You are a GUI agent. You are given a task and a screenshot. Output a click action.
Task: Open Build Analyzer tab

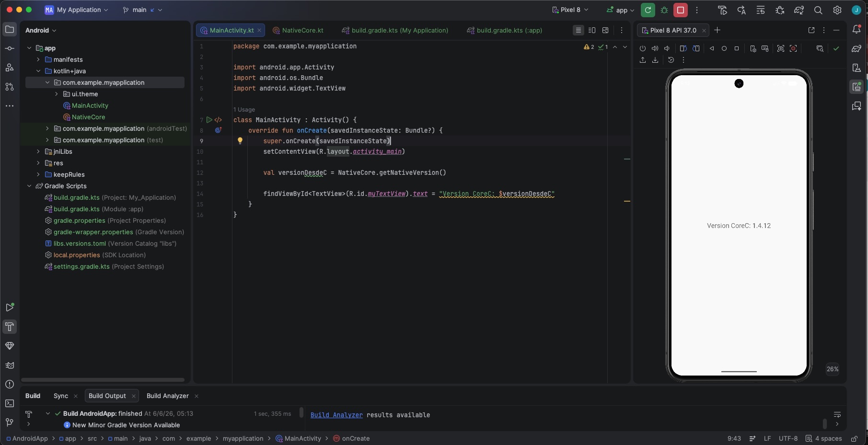point(168,396)
